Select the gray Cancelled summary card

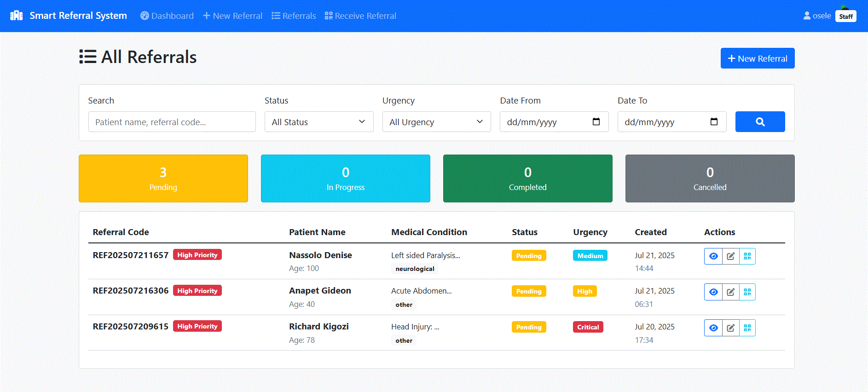[x=710, y=179]
